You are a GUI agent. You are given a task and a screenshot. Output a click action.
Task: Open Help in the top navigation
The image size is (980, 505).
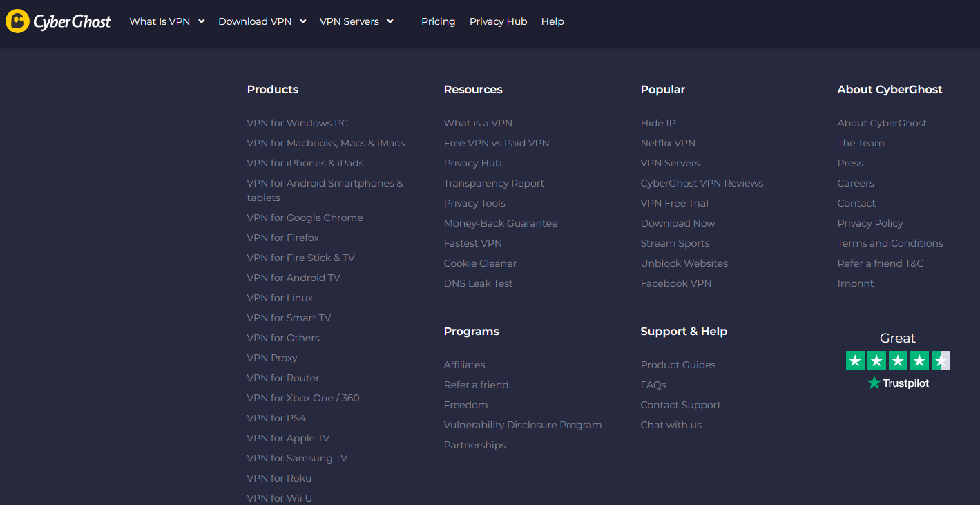coord(553,21)
